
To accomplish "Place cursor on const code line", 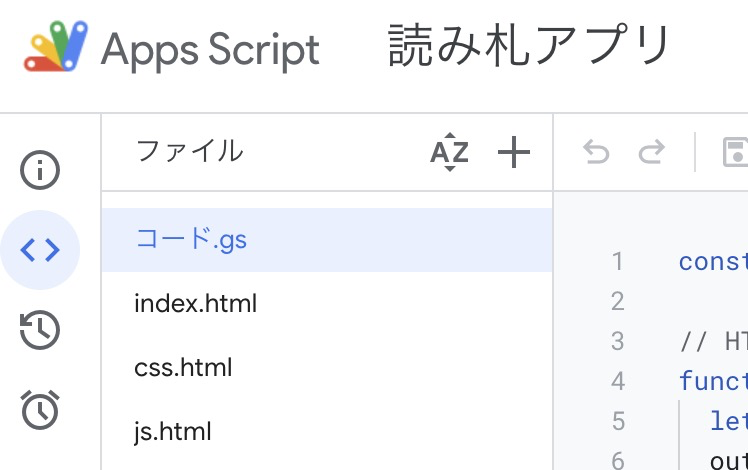I will point(712,262).
